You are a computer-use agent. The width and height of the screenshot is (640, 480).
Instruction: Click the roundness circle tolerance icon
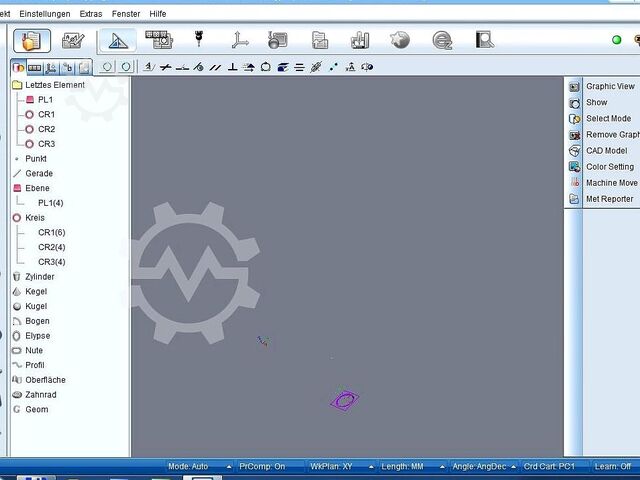[266, 67]
